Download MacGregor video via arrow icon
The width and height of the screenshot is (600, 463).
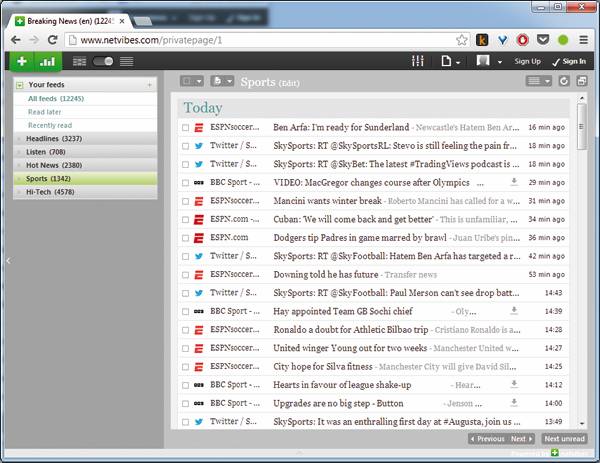coord(514,182)
